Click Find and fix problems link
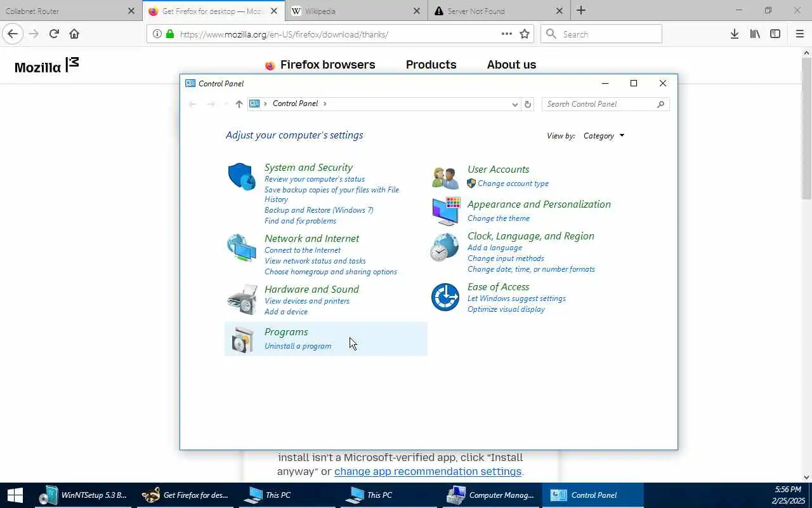 point(300,221)
